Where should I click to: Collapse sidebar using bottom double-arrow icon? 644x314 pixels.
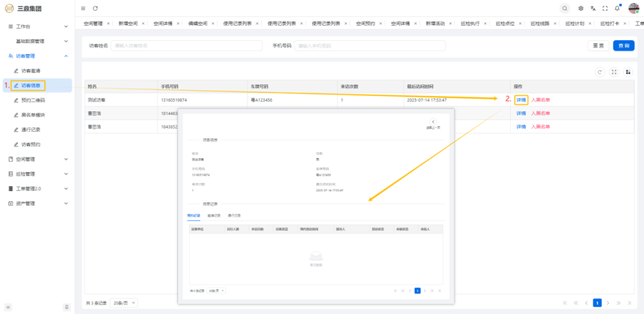click(x=9, y=307)
